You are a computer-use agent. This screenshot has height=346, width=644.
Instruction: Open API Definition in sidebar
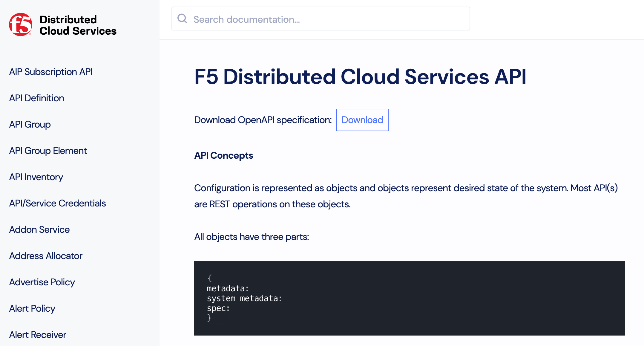[36, 98]
